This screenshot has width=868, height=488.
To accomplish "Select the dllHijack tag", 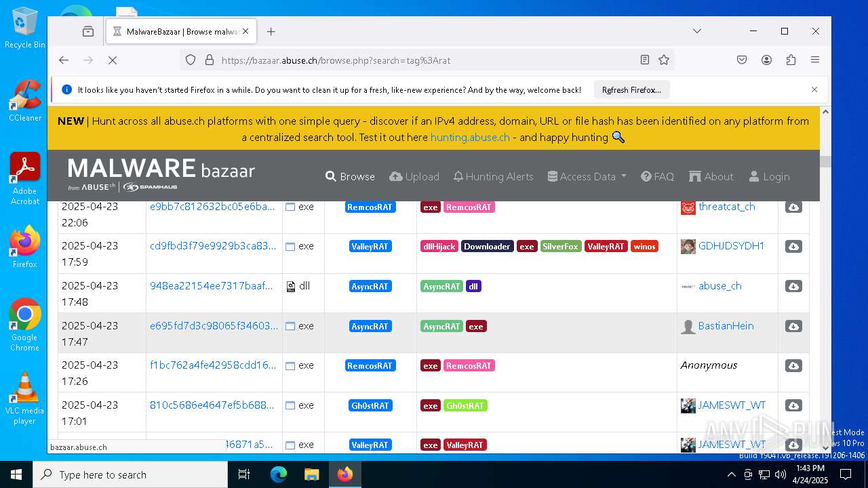I will 439,247.
